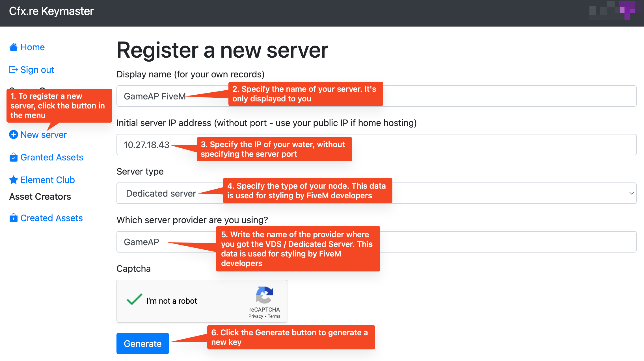This screenshot has width=644, height=361.
Task: Select Sign out in the sidebar
Action: [37, 70]
